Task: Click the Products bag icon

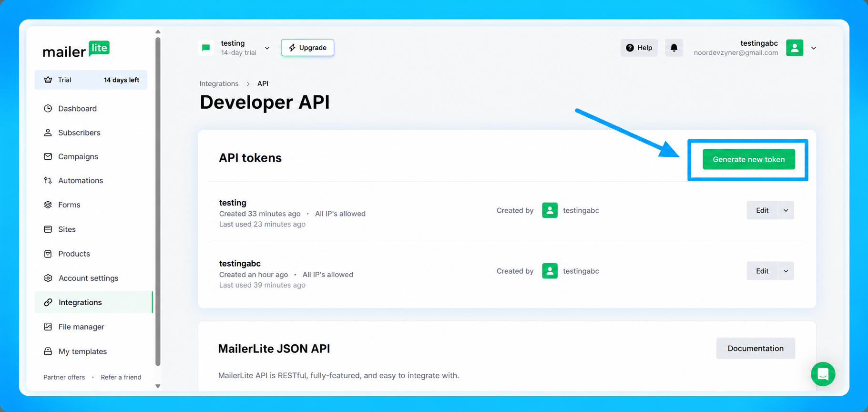Action: [x=48, y=254]
